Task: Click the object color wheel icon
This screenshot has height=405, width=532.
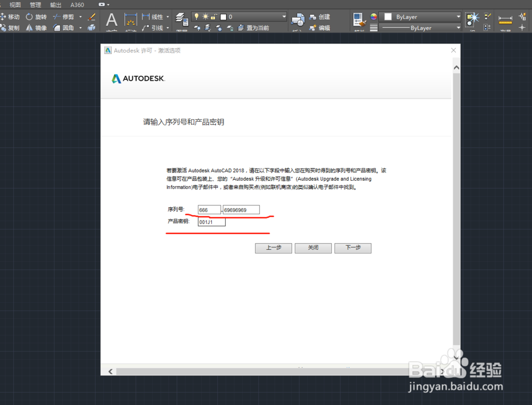Action: click(373, 16)
